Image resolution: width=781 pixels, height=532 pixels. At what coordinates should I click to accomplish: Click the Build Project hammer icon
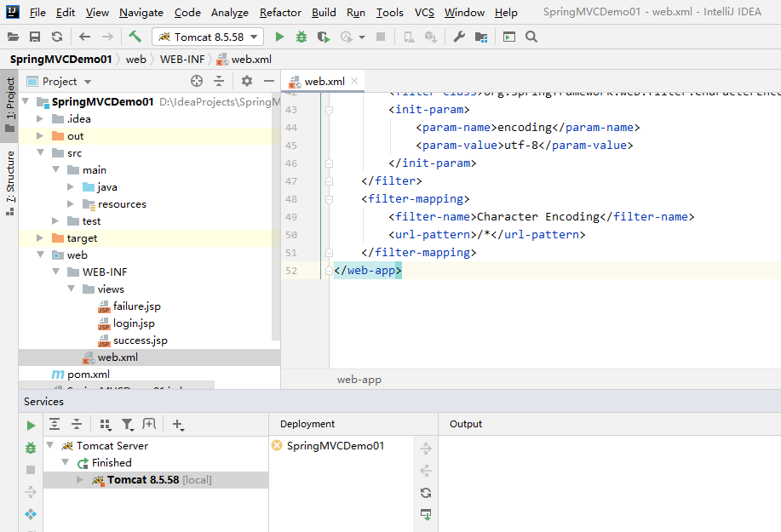point(135,37)
